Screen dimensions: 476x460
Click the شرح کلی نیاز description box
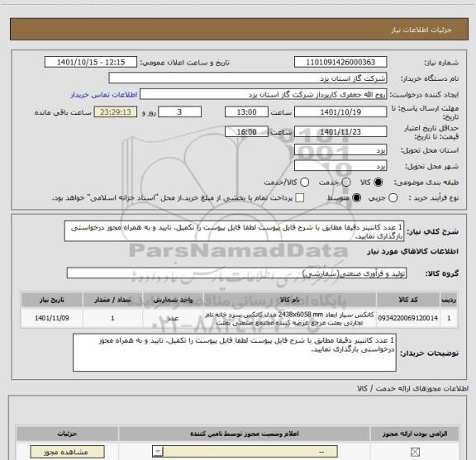tap(235, 231)
